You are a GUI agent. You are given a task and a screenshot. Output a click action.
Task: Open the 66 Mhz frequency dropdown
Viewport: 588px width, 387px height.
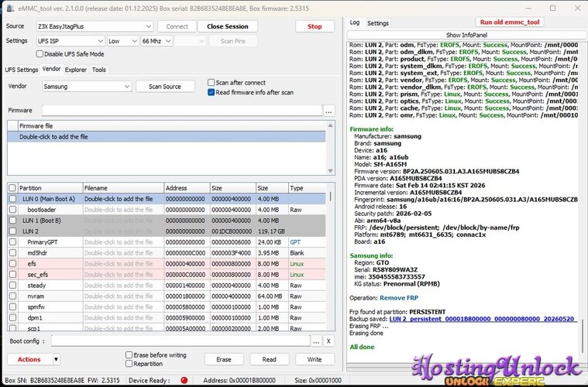tap(156, 41)
